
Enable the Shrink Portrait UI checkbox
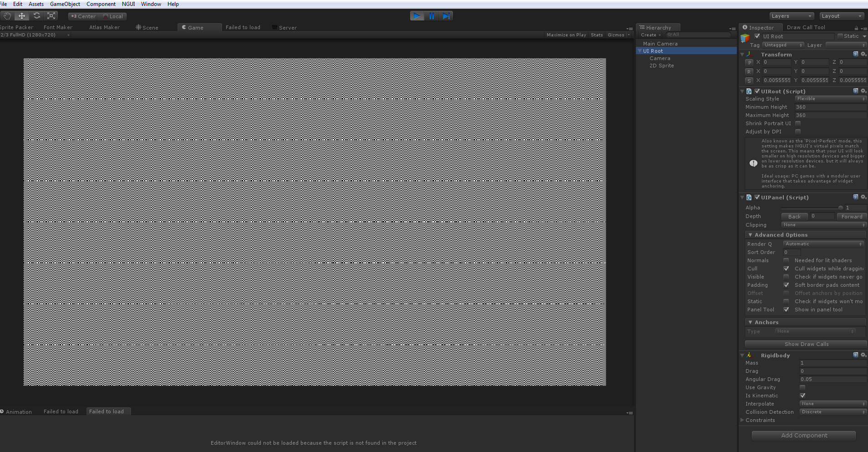(x=798, y=123)
